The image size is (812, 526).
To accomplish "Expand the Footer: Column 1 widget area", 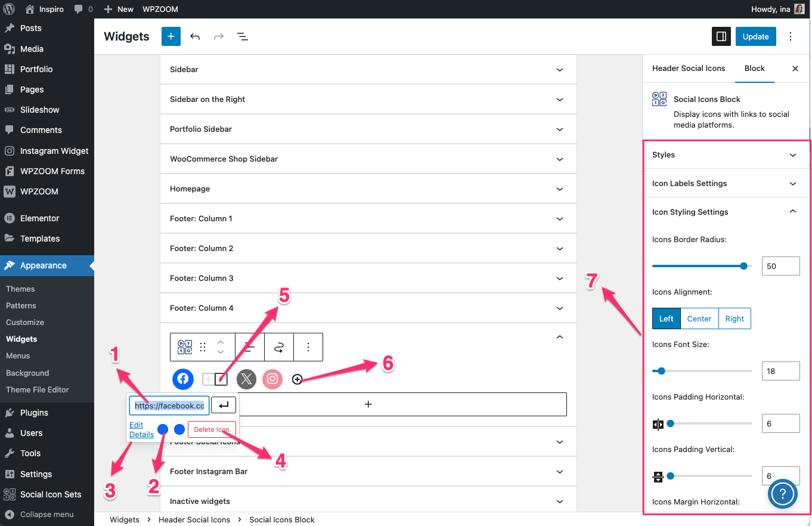I will pyautogui.click(x=368, y=218).
